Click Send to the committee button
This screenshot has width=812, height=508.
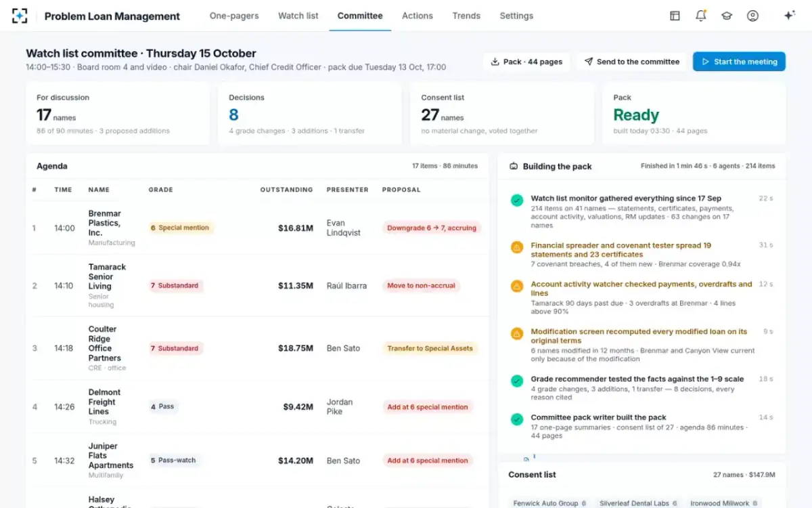pos(631,62)
